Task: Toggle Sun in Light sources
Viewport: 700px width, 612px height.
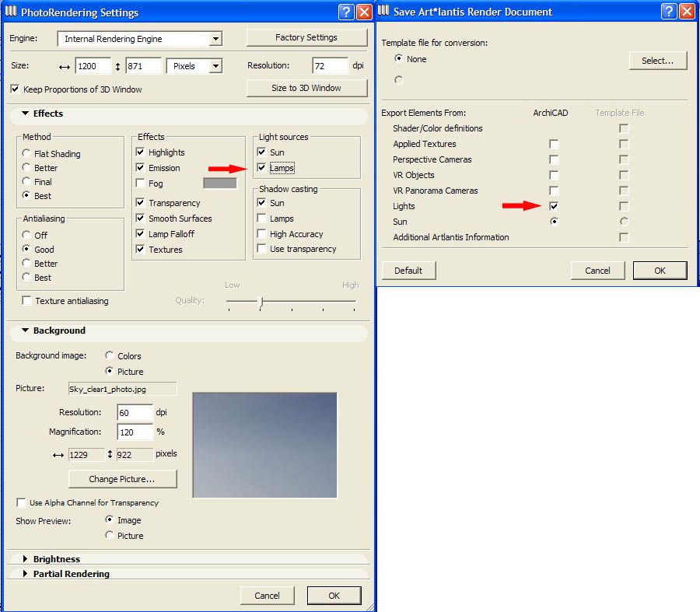Action: click(x=261, y=152)
